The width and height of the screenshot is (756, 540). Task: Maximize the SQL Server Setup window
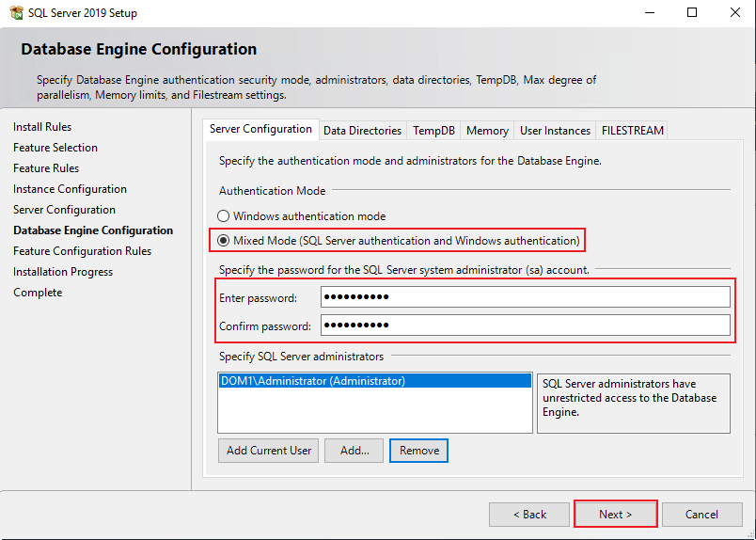692,12
